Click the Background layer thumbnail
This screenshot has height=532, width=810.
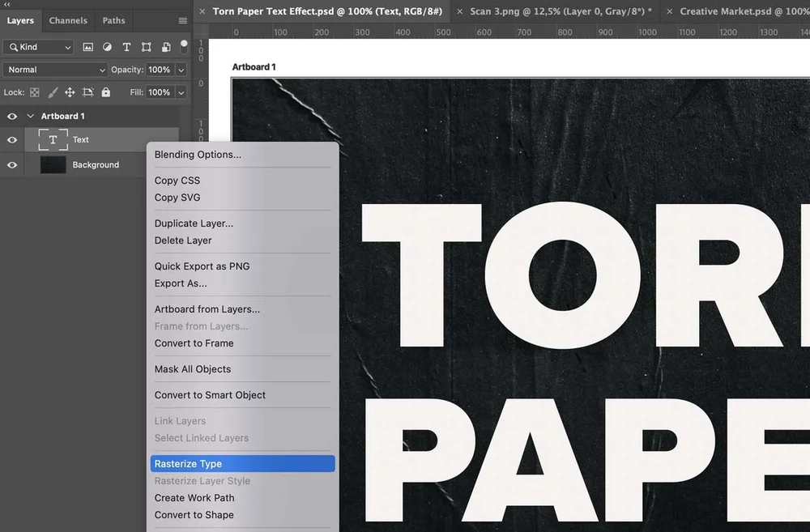(52, 164)
